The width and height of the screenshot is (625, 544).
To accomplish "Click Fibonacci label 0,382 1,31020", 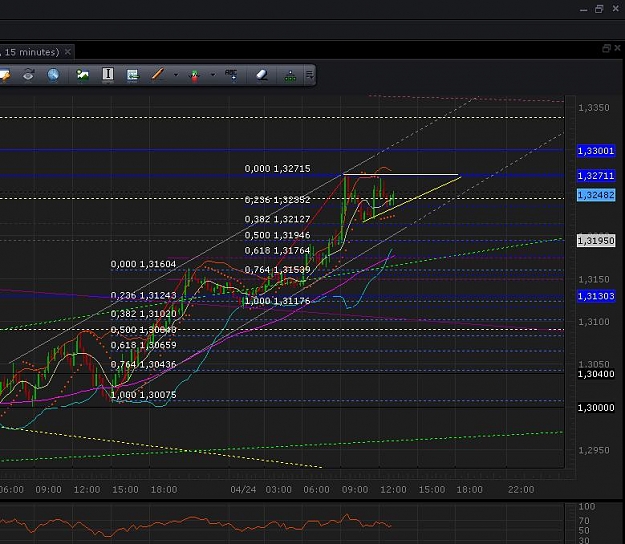I will coord(143,314).
